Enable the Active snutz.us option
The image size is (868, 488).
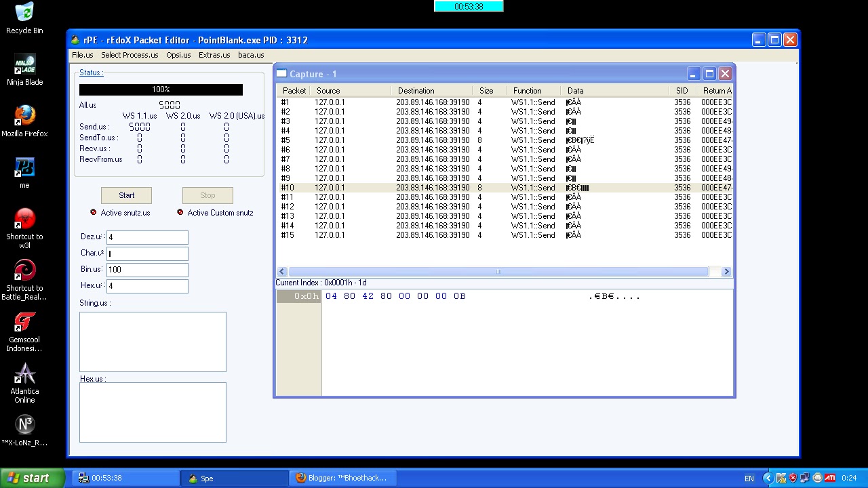tap(93, 212)
